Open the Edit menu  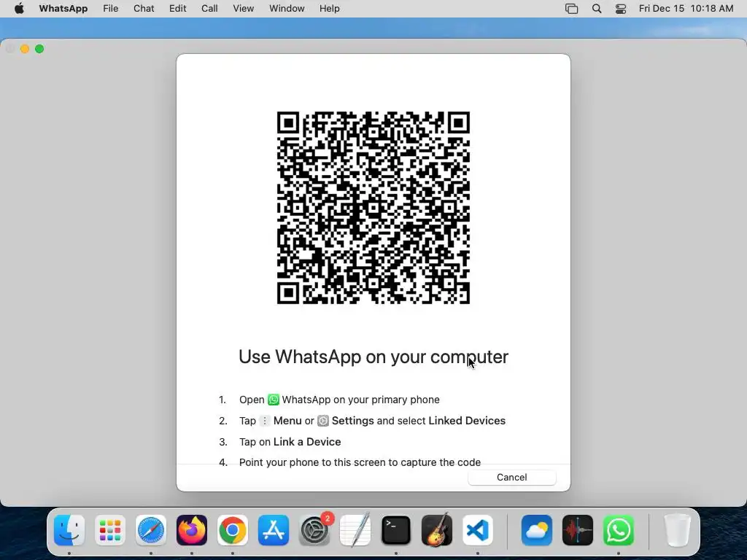pyautogui.click(x=178, y=9)
